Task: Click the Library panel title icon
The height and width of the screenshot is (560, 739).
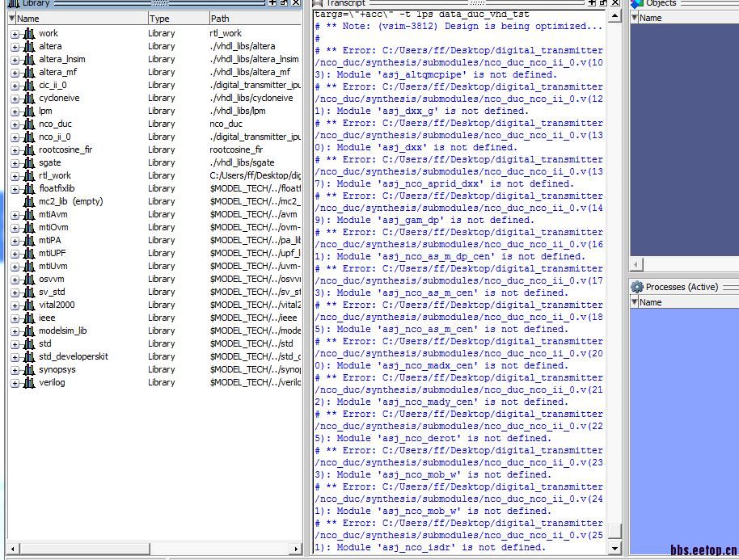Action: click(13, 4)
